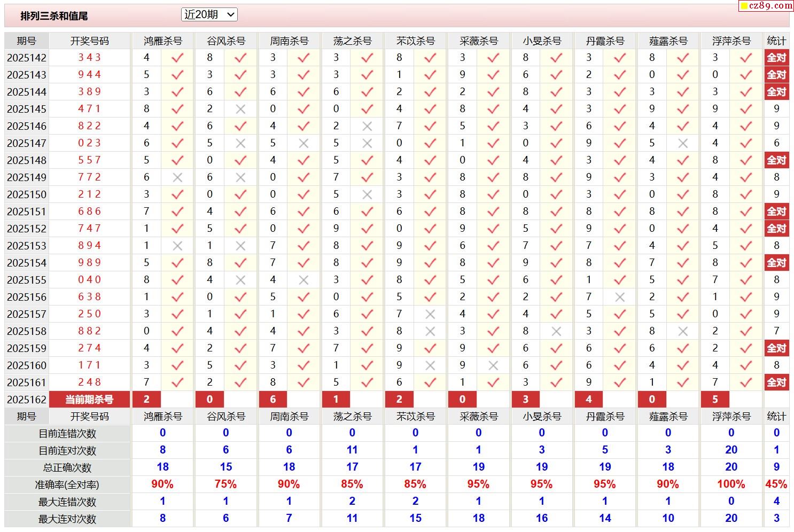
Task: Open the 近20期 period dropdown
Action: coord(209,15)
